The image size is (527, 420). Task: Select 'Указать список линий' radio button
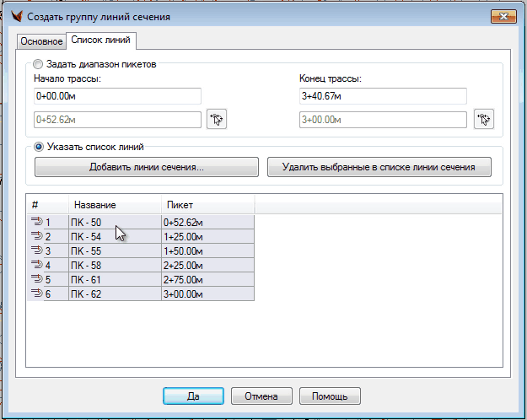[x=39, y=146]
